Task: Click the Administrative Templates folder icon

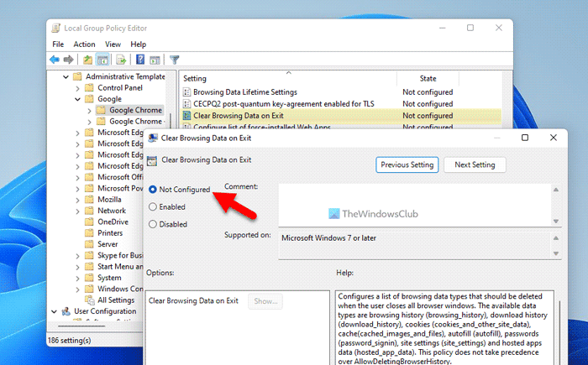Action: click(x=77, y=76)
